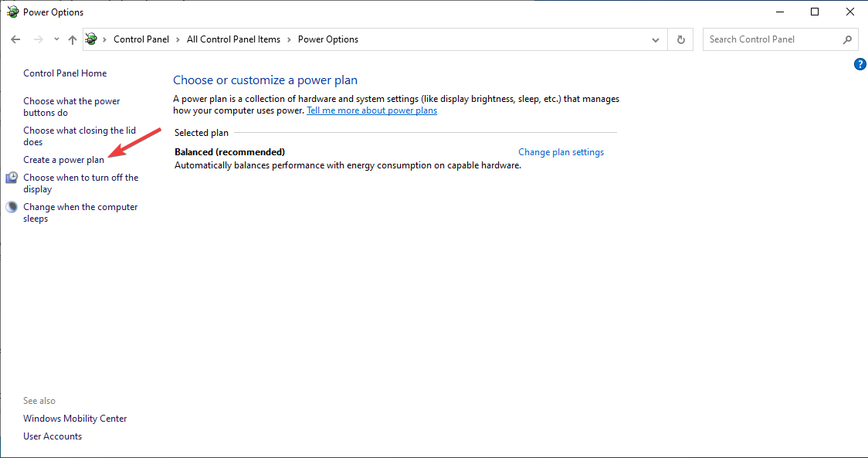Expand the chevron after All Control Panel Items
This screenshot has width=868, height=458.
[x=289, y=39]
